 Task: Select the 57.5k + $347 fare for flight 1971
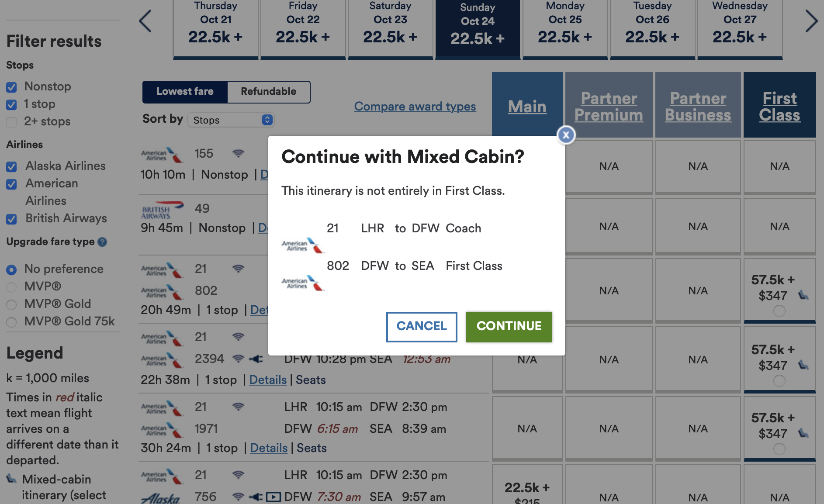tap(779, 449)
